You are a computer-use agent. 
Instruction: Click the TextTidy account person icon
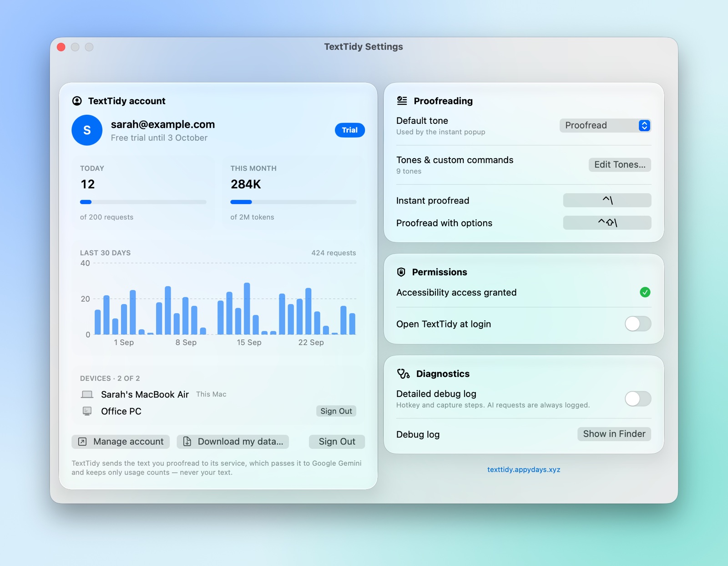(x=77, y=101)
